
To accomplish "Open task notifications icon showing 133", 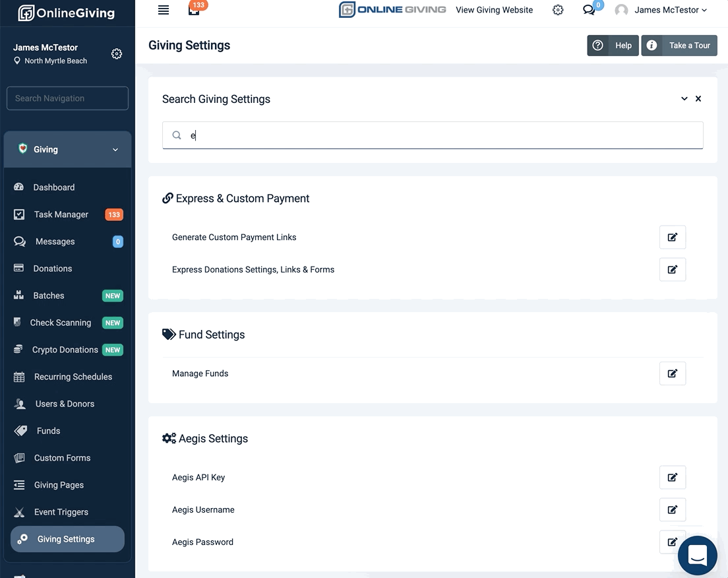I will [195, 9].
